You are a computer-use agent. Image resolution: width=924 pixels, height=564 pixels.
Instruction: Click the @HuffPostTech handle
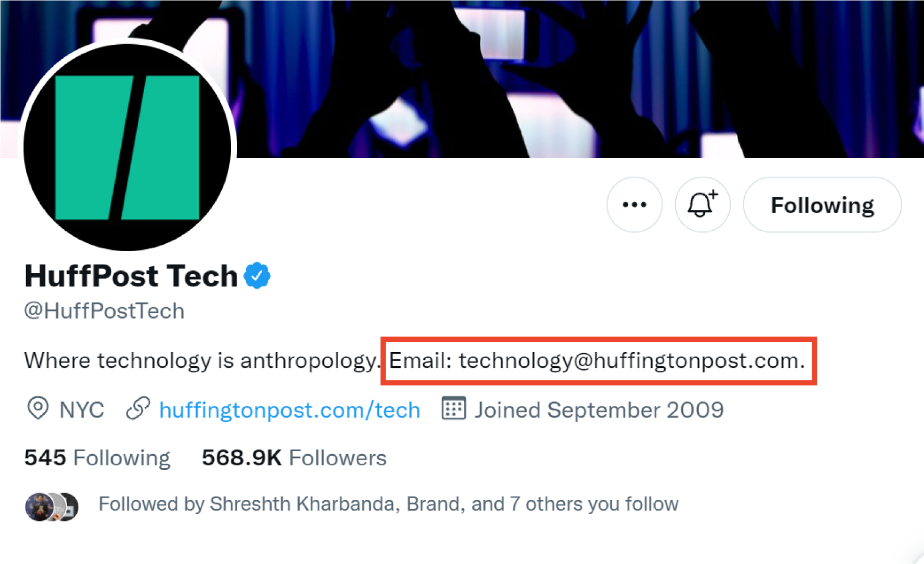(104, 311)
